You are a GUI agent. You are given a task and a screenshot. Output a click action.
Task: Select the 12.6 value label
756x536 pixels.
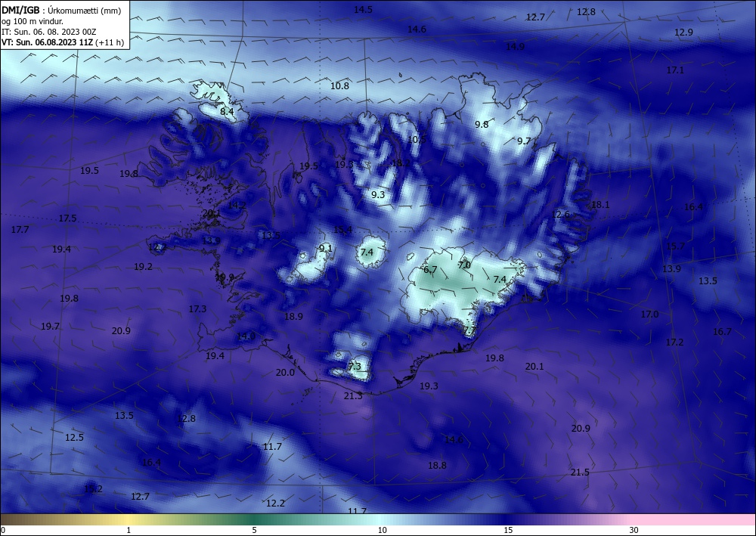click(x=560, y=214)
